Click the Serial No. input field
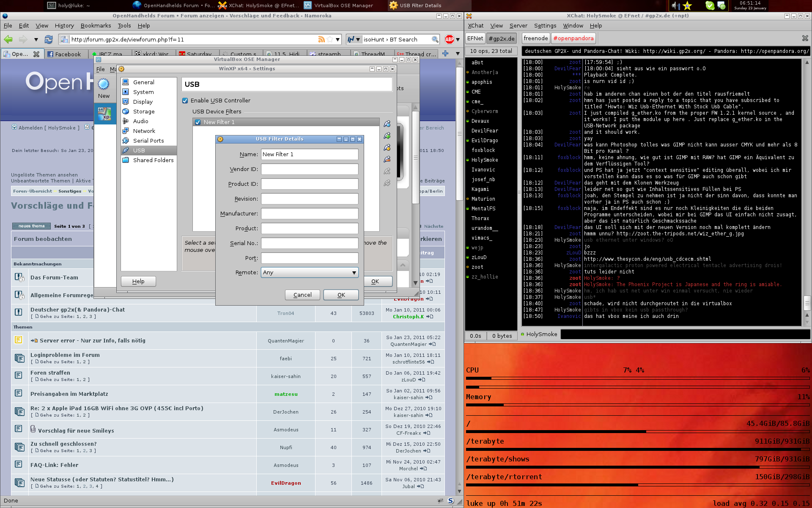The width and height of the screenshot is (812, 508). (310, 243)
